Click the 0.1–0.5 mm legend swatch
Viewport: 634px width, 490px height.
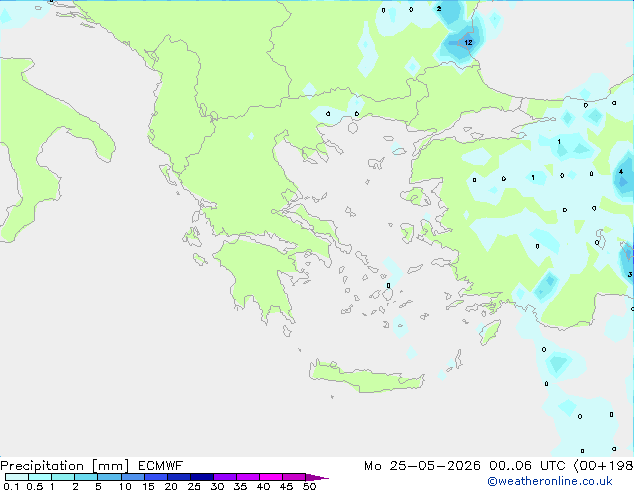[17, 477]
